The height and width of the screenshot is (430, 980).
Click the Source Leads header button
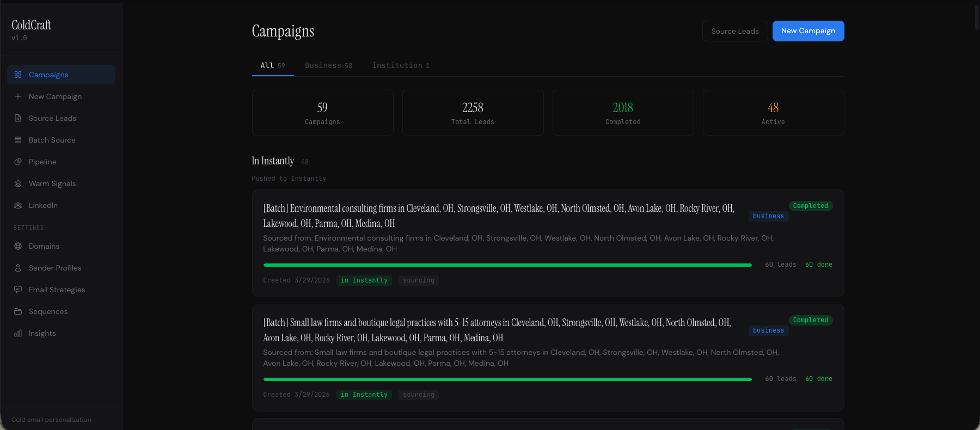[x=735, y=31]
